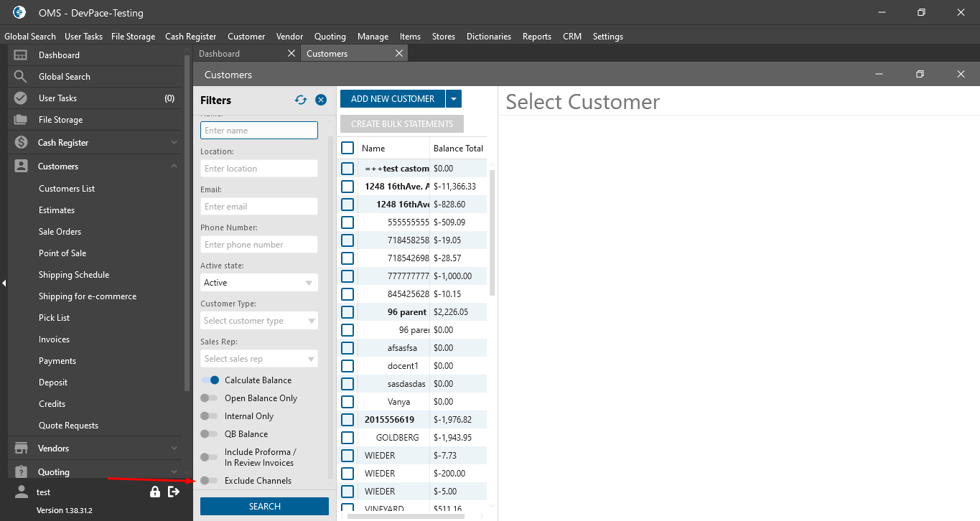Close the Customers tab
The height and width of the screenshot is (521, 980).
399,54
